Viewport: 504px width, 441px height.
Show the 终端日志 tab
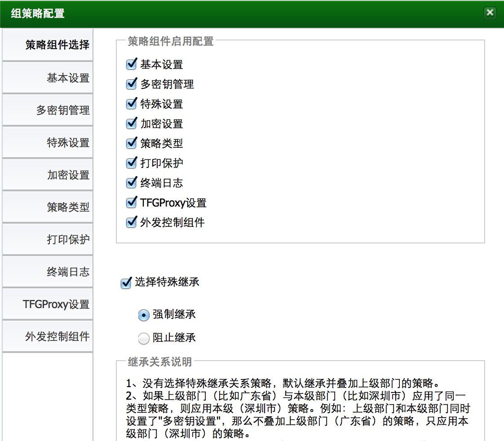[x=48, y=272]
